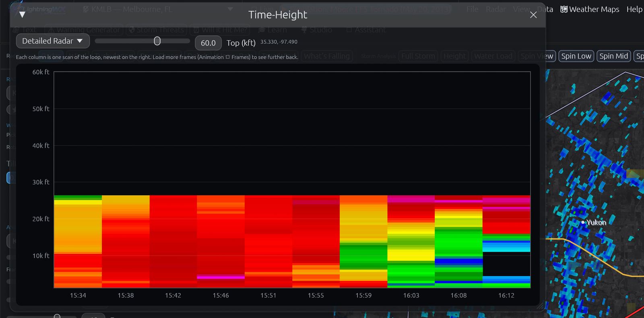Click the 15:55 time label
This screenshot has width=644, height=318.
point(316,295)
